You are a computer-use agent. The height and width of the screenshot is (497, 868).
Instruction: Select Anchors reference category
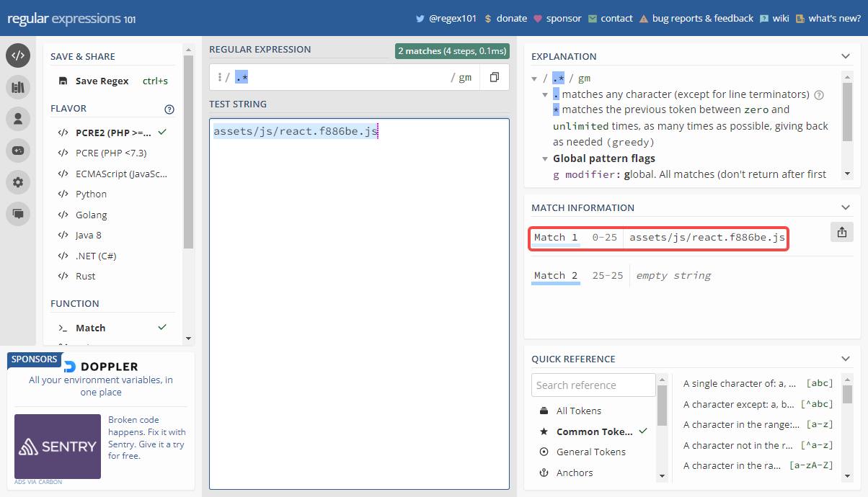(x=575, y=473)
